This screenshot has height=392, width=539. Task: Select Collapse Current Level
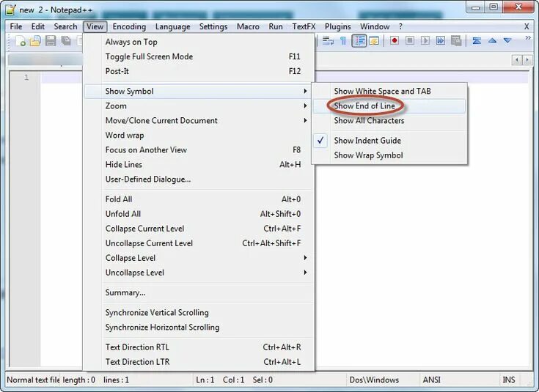point(199,229)
